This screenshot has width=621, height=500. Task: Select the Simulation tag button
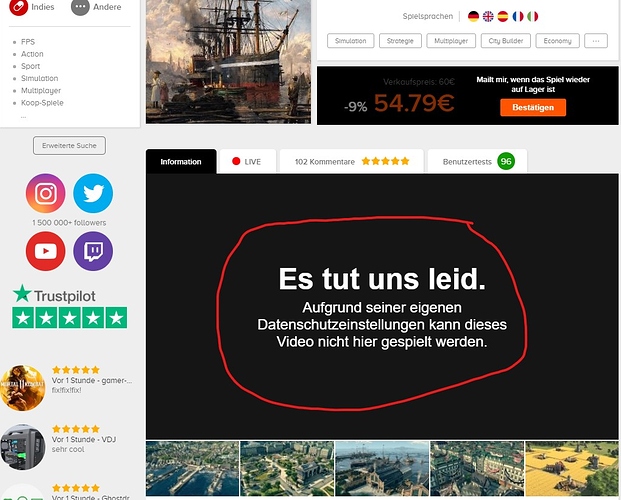click(351, 41)
